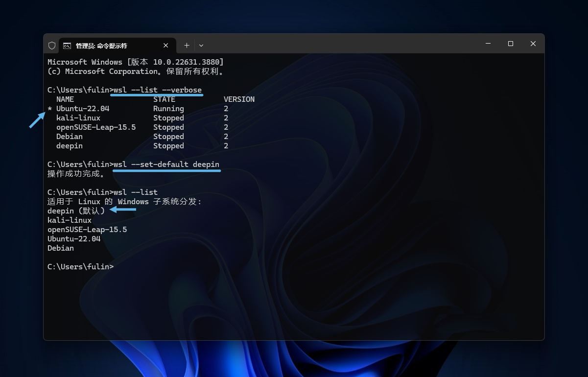Screen dimensions: 588x377
Task: Click 'kali-linux' in the verbose table
Action: tap(78, 118)
